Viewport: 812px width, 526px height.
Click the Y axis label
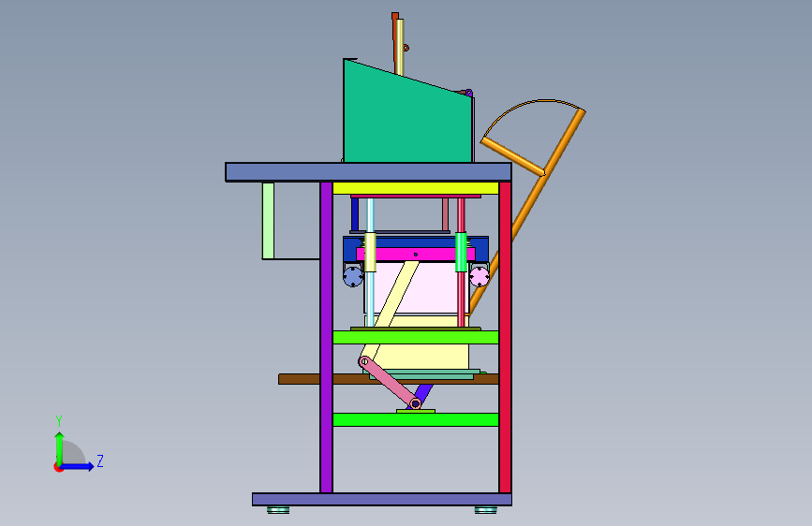coord(59,421)
